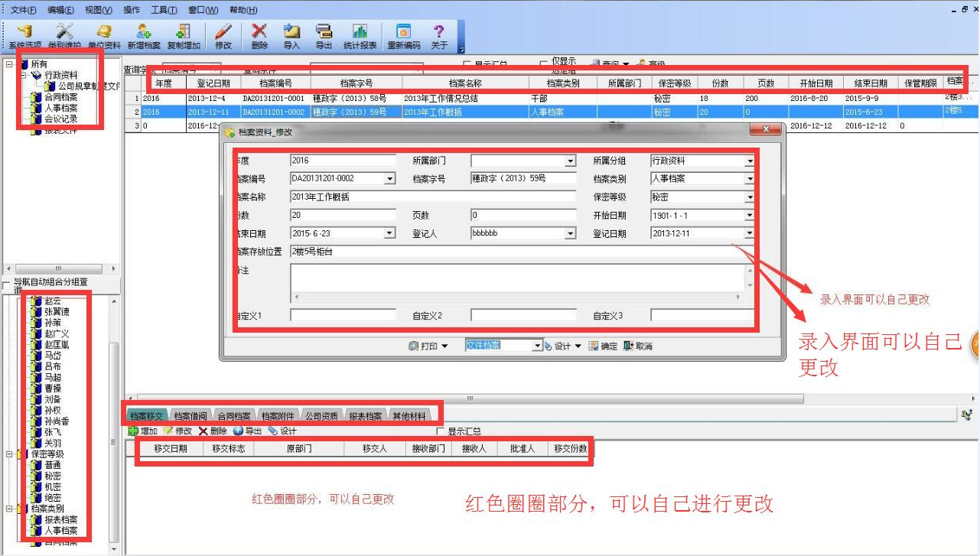This screenshot has width=980, height=556.
Task: Switch to the 合同档案 tab
Action: [234, 416]
